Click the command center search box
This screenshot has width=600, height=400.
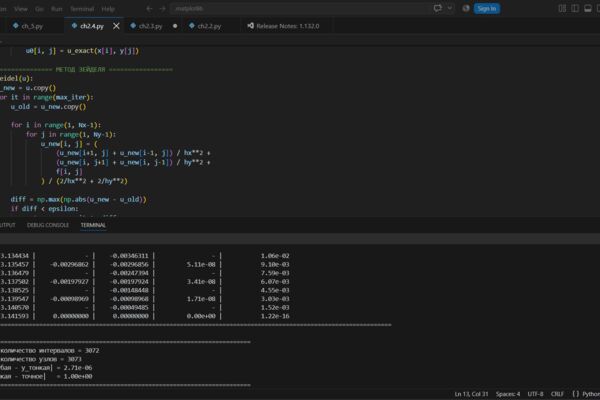click(300, 8)
